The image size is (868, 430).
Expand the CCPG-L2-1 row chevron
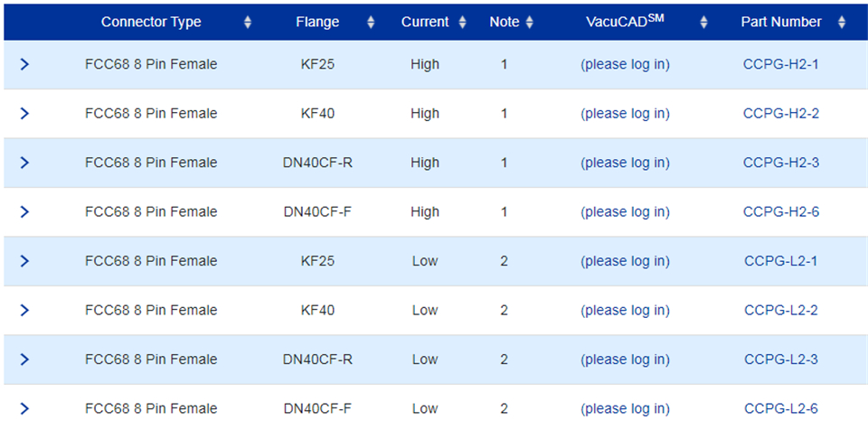pyautogui.click(x=24, y=261)
